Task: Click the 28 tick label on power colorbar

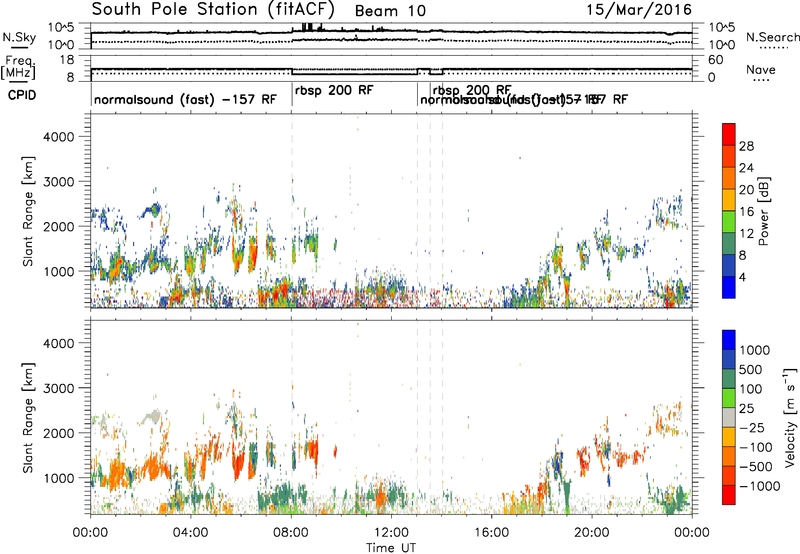Action: click(746, 146)
